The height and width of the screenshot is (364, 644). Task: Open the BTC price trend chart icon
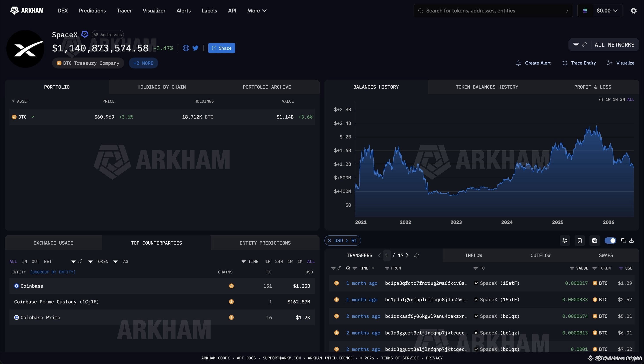(32, 117)
